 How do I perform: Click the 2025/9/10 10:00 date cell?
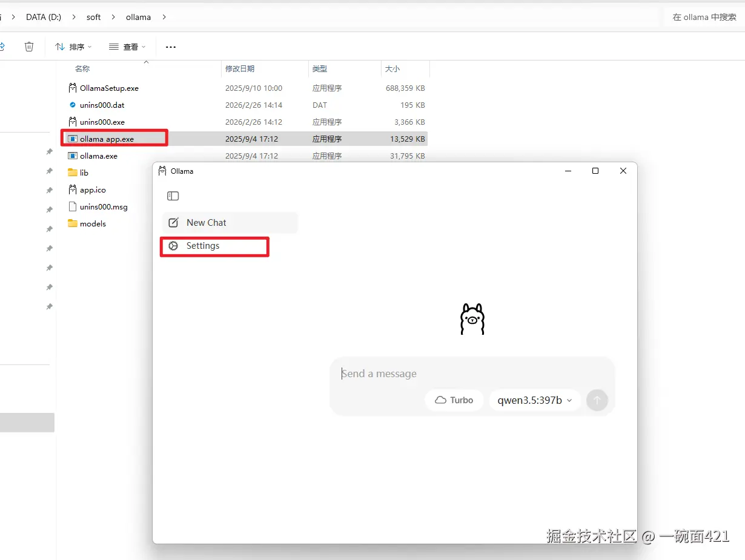click(254, 88)
